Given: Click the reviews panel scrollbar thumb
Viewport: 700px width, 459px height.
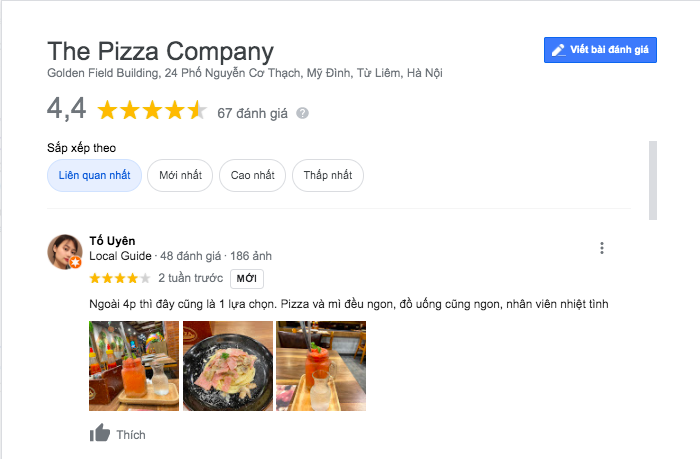Looking at the screenshot, I should coord(653,180).
